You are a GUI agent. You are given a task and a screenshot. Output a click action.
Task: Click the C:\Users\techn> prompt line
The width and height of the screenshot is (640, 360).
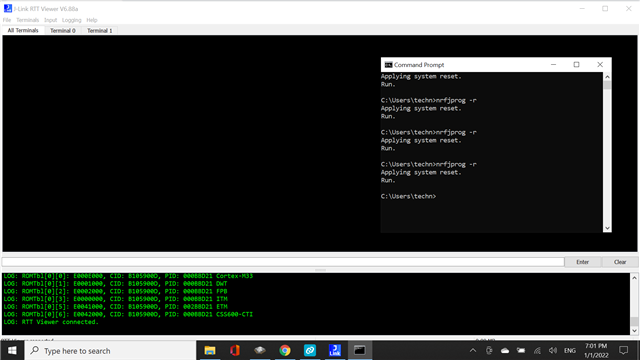[x=408, y=196]
